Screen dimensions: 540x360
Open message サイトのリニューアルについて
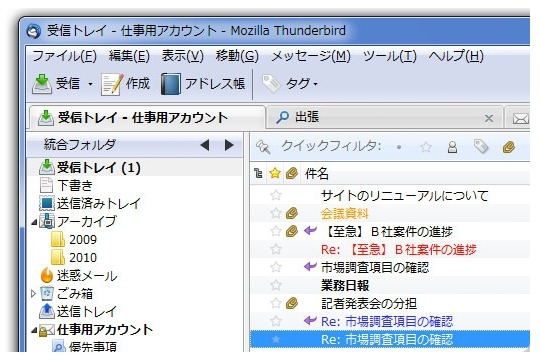(405, 196)
